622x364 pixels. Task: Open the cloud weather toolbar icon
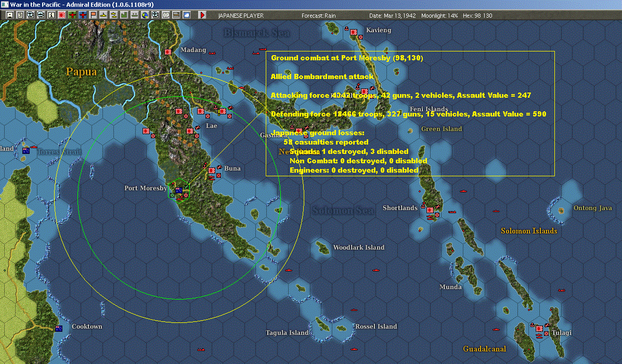tap(186, 15)
